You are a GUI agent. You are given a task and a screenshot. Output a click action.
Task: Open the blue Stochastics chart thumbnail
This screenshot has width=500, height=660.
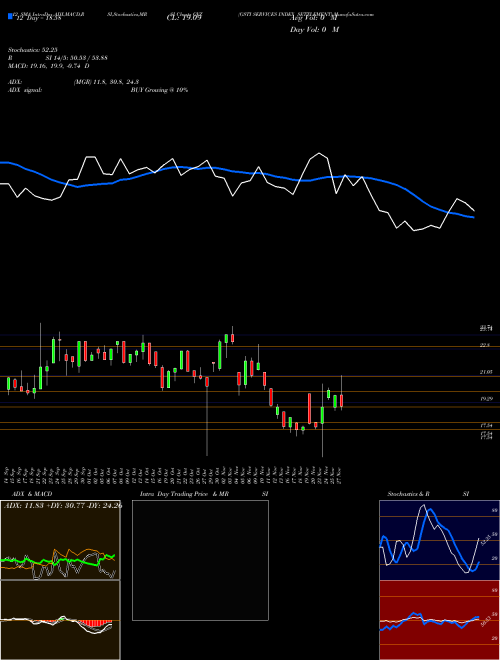(x=439, y=540)
